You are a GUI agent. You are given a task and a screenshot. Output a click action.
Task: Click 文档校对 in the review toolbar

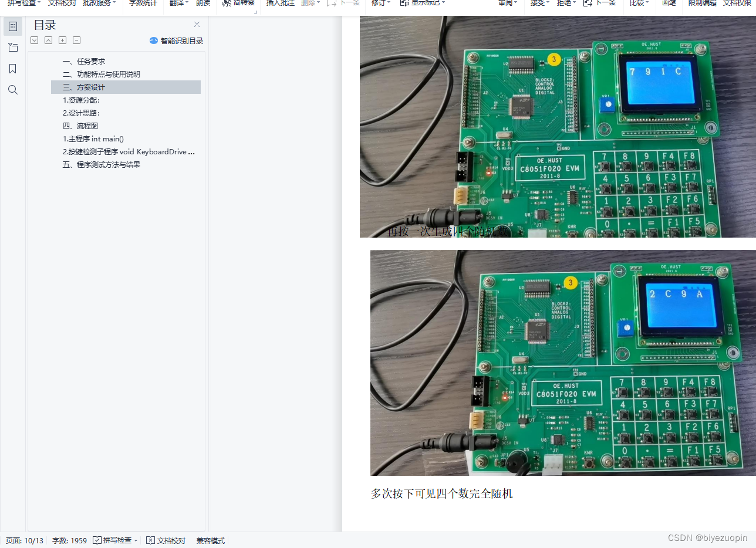(62, 3)
